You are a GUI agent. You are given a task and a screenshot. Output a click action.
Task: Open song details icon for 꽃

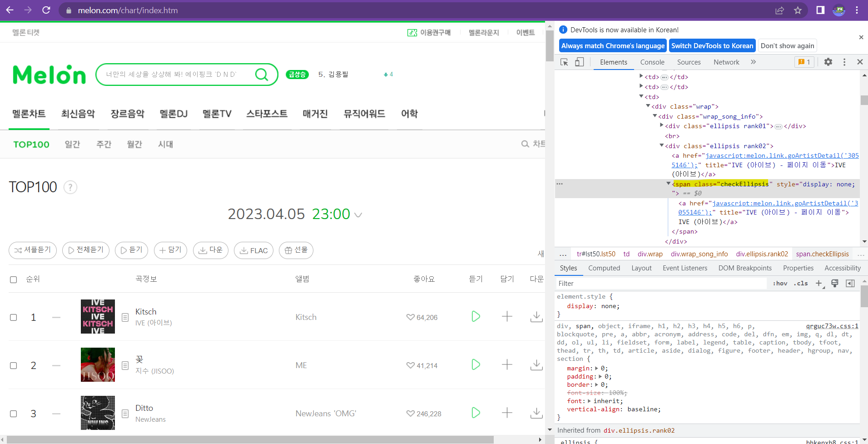tap(125, 365)
